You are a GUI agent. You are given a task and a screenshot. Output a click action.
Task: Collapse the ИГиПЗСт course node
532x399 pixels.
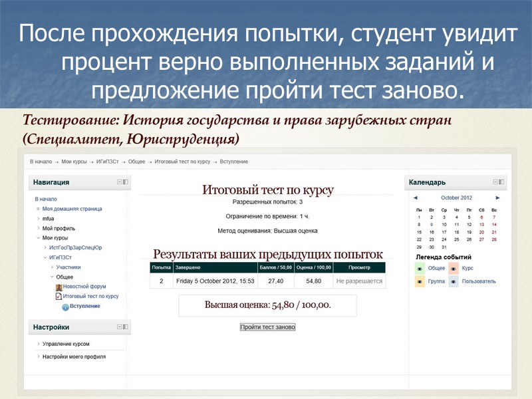(x=45, y=257)
